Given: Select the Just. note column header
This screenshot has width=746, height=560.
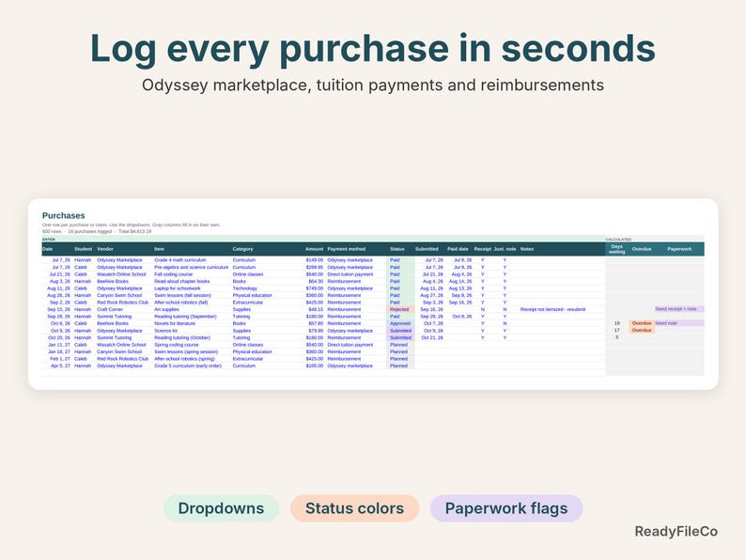Looking at the screenshot, I should (505, 249).
